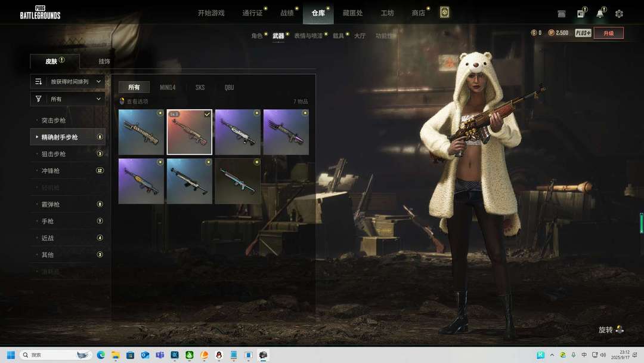
Task: Click the taskbar search box
Action: click(55, 355)
